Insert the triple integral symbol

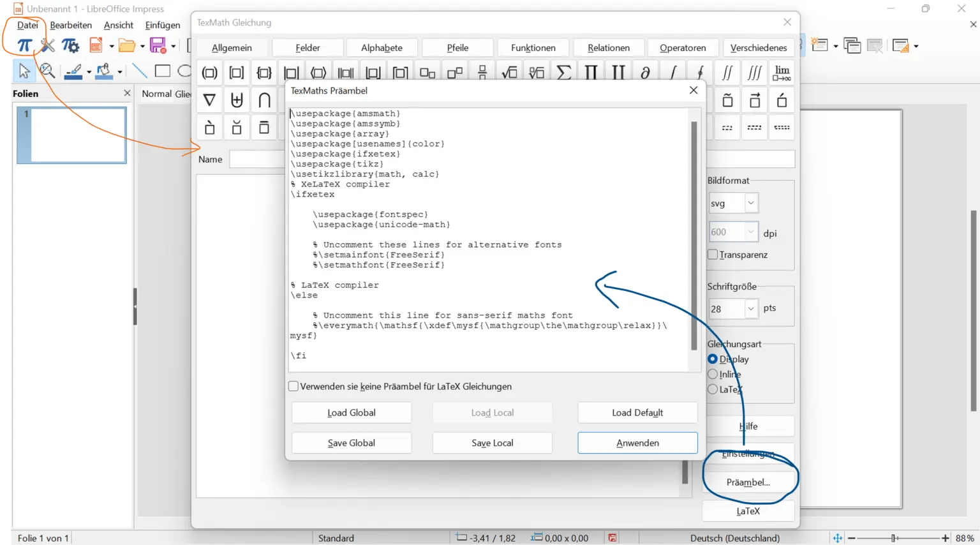click(x=755, y=73)
